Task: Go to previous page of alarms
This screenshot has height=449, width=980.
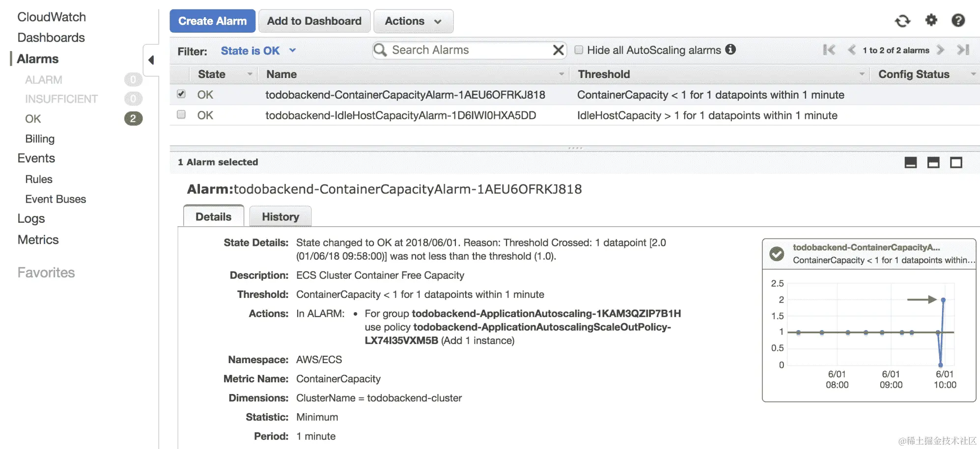Action: coord(852,50)
